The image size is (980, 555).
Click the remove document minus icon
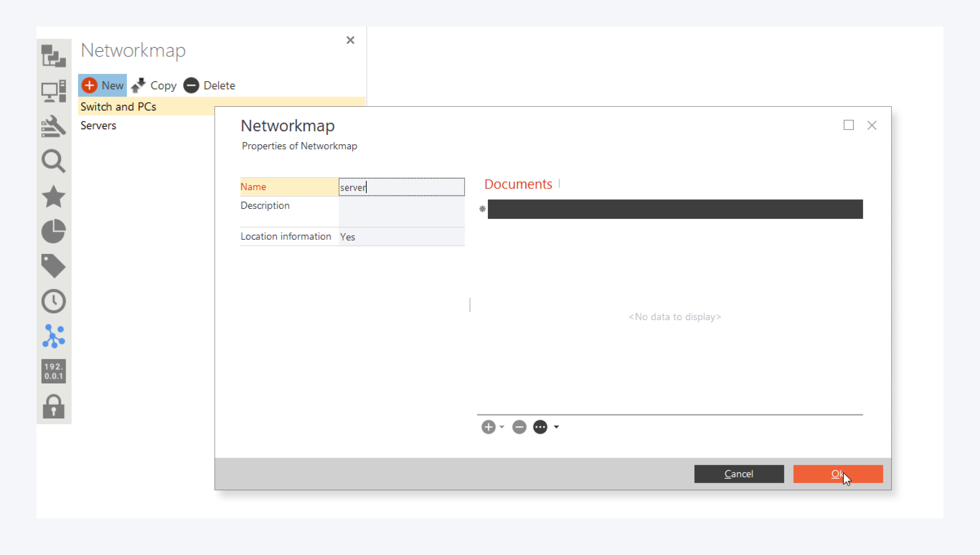click(x=519, y=427)
